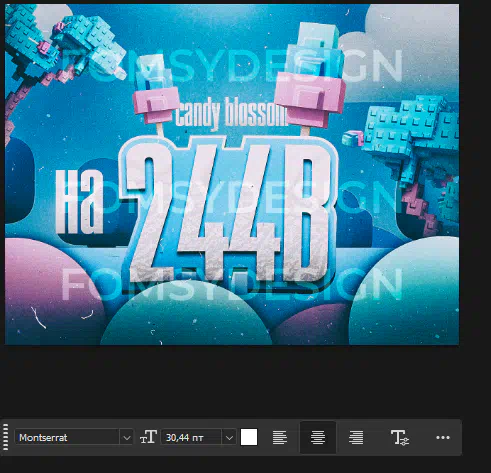Open the three-dots more options menu
Image resolution: width=491 pixels, height=473 pixels.
(x=443, y=437)
